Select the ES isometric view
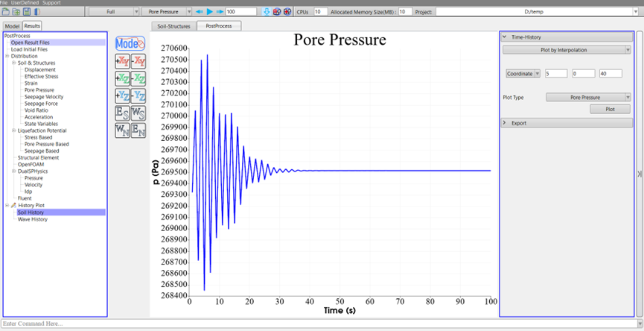This screenshot has height=331, width=644. tap(123, 113)
